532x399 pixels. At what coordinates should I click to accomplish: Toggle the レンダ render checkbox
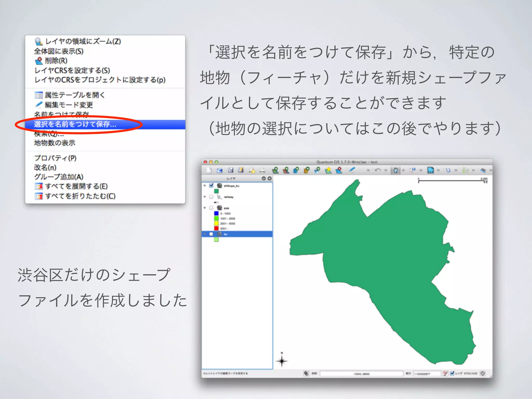coord(452,373)
